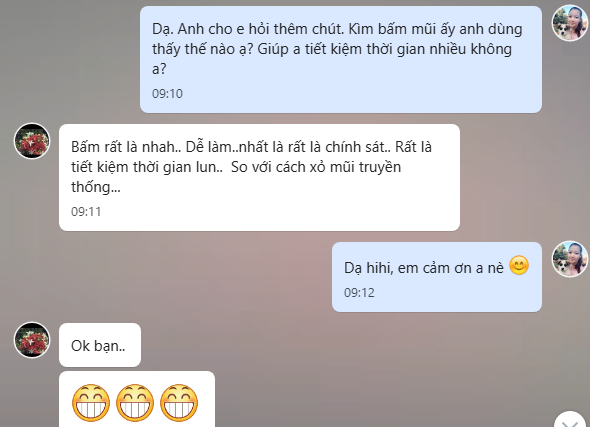Click the "a?" line ending the first message
The image size is (590, 427).
click(x=159, y=69)
